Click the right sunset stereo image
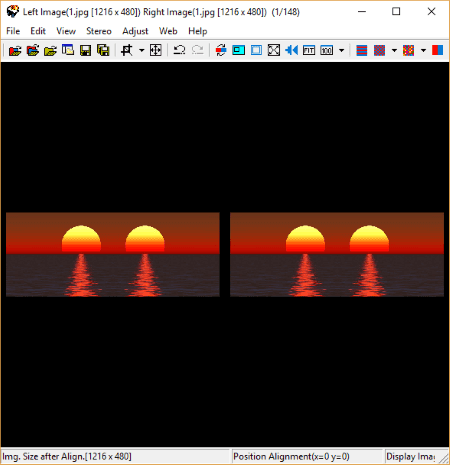The width and height of the screenshot is (450, 465). click(x=337, y=254)
